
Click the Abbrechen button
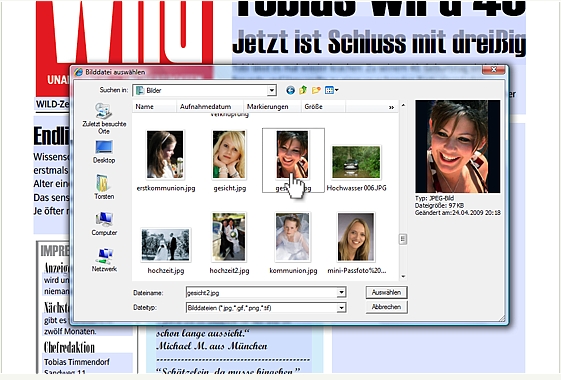[386, 307]
